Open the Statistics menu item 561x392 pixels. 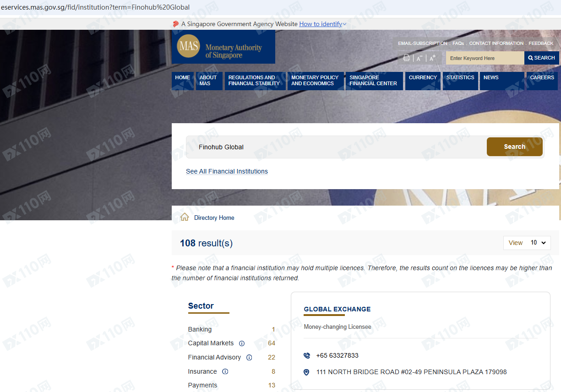460,78
